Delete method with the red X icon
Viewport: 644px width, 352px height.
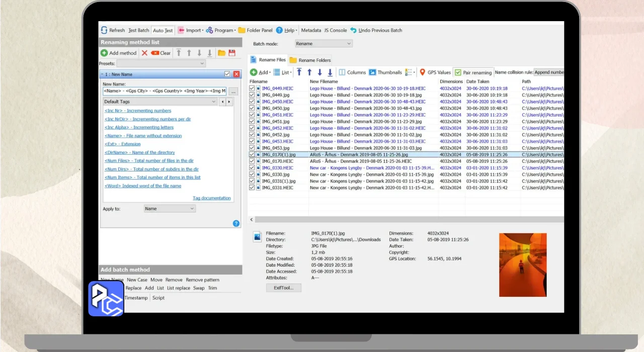(x=144, y=53)
